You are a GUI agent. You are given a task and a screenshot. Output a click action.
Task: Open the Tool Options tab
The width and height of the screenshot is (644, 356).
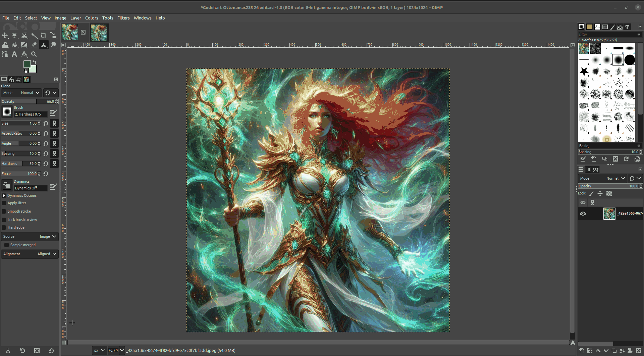coord(4,80)
